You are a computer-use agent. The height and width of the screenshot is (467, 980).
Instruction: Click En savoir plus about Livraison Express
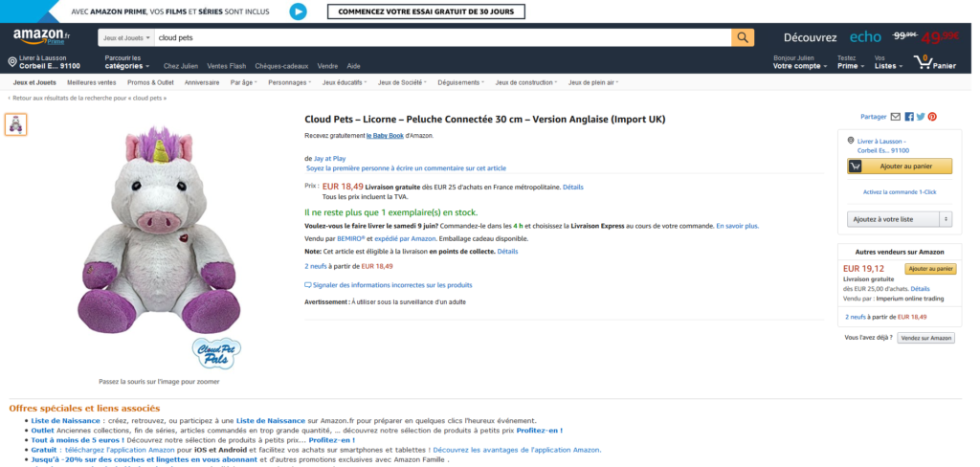click(738, 226)
